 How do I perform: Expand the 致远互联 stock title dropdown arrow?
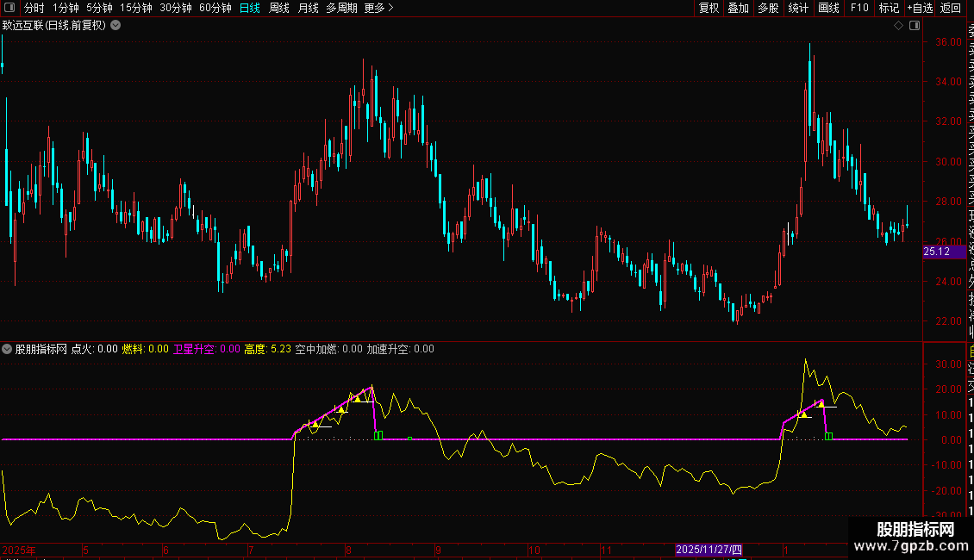(116, 25)
